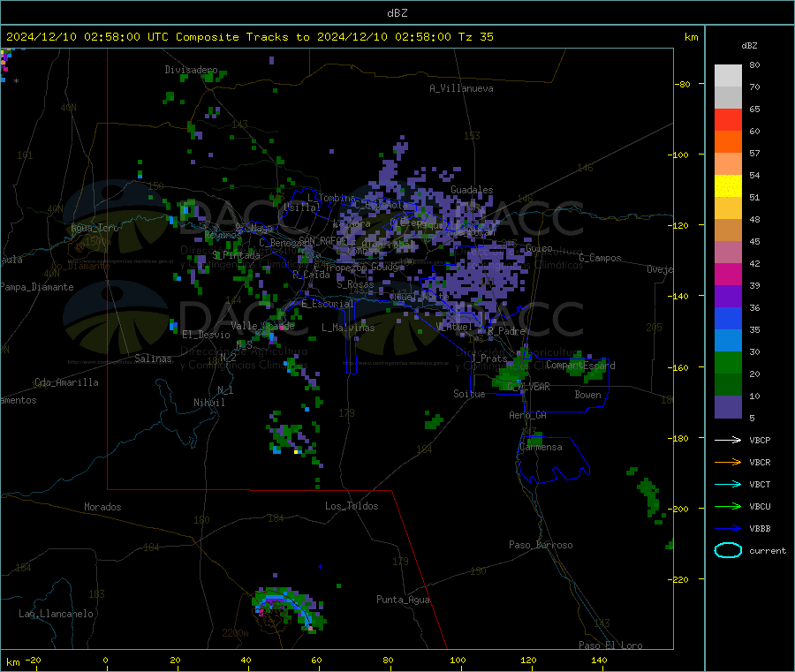Viewport: 795px width, 672px height.
Task: Click the 'L_Malvinas' map label
Action: (x=348, y=328)
